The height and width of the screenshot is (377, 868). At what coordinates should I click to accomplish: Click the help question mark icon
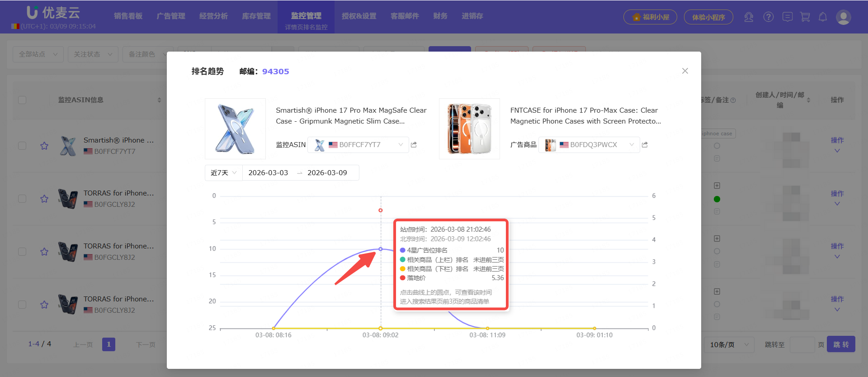(x=769, y=17)
